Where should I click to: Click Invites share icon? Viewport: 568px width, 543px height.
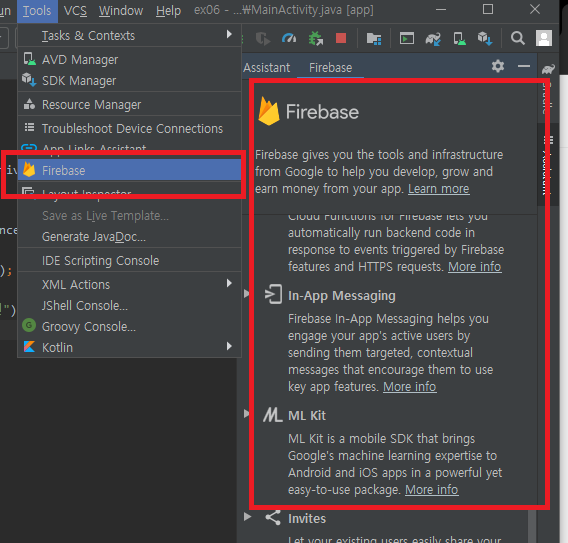[273, 518]
